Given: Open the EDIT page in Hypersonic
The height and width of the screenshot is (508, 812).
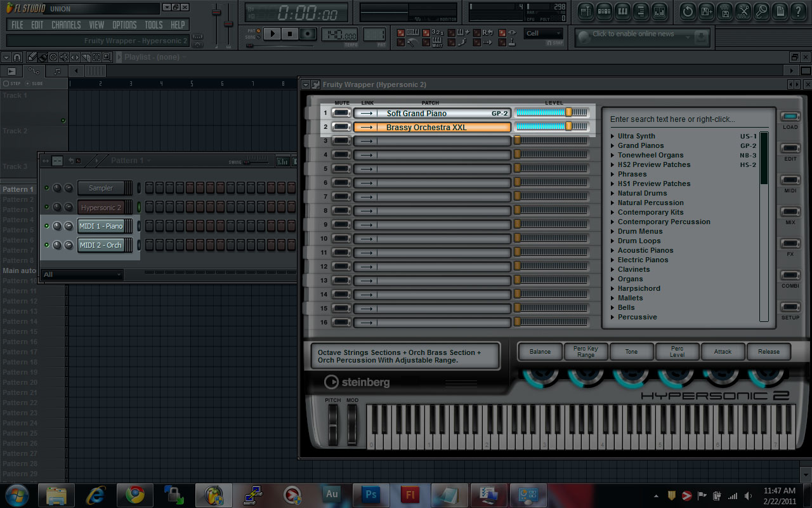Looking at the screenshot, I should click(x=790, y=149).
